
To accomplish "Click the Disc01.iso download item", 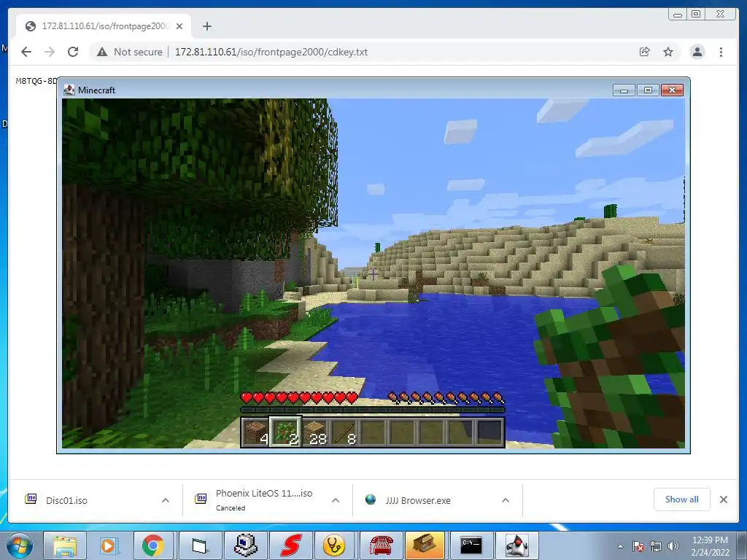I will [66, 500].
